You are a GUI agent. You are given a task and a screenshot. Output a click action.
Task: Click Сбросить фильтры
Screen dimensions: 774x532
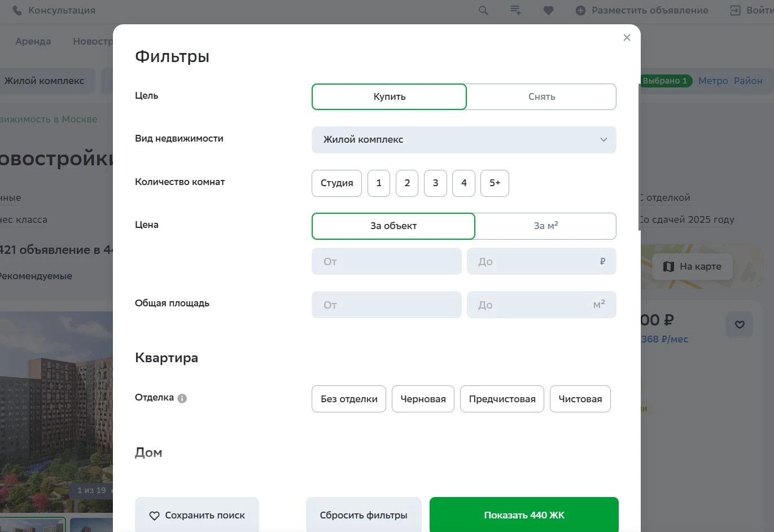363,515
